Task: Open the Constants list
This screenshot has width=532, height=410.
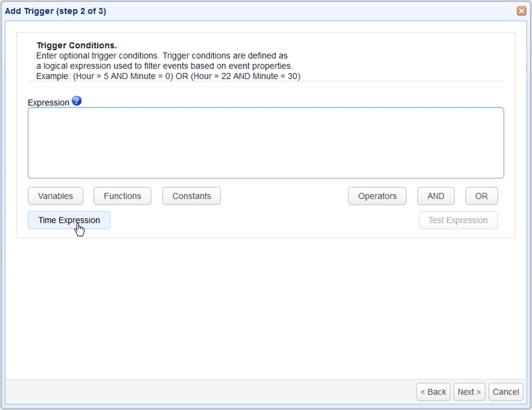Action: pyautogui.click(x=191, y=196)
